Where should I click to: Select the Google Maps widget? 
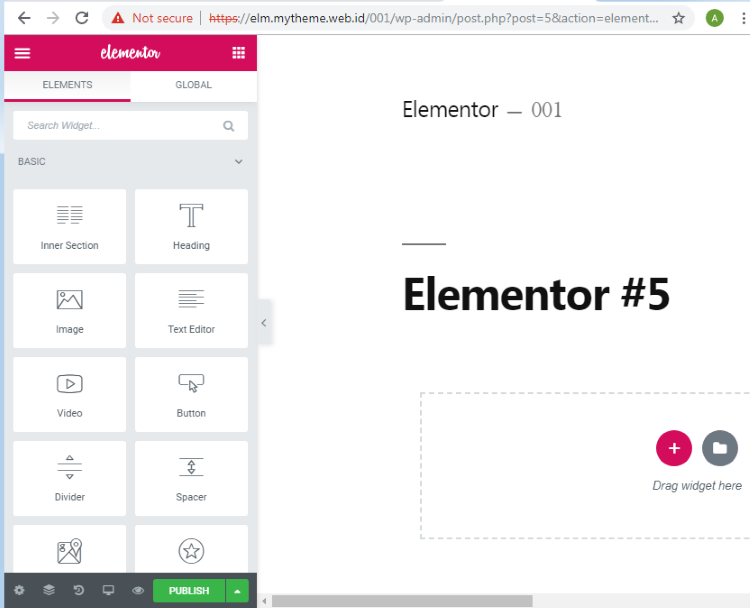[70, 549]
